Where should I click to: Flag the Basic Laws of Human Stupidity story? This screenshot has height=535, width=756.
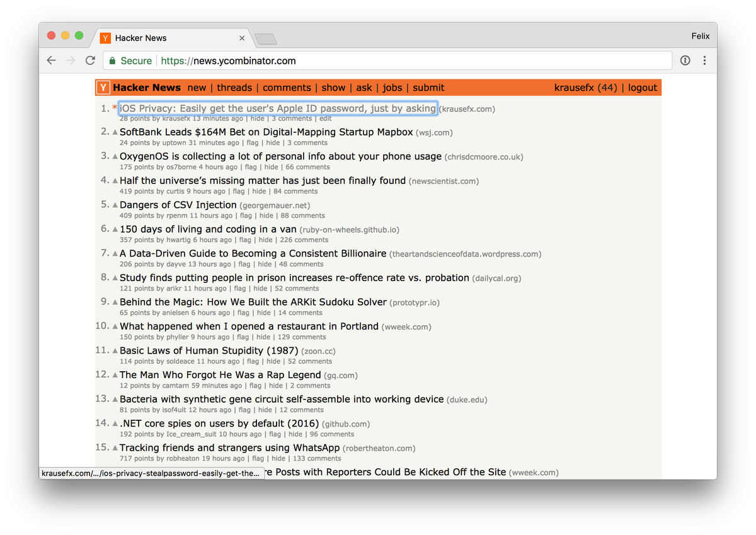[253, 361]
